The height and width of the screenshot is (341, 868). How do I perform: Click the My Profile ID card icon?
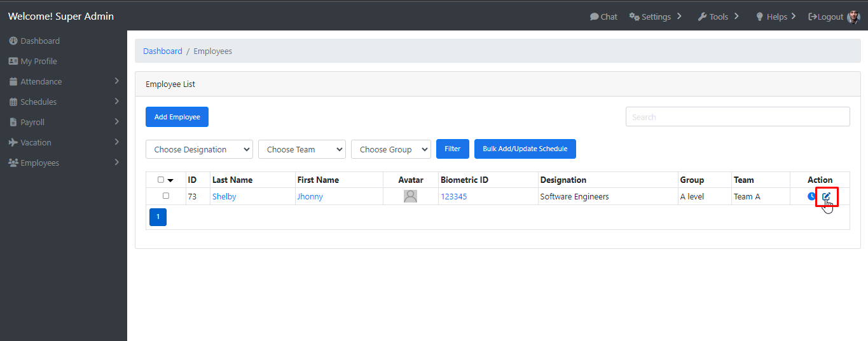coord(13,61)
